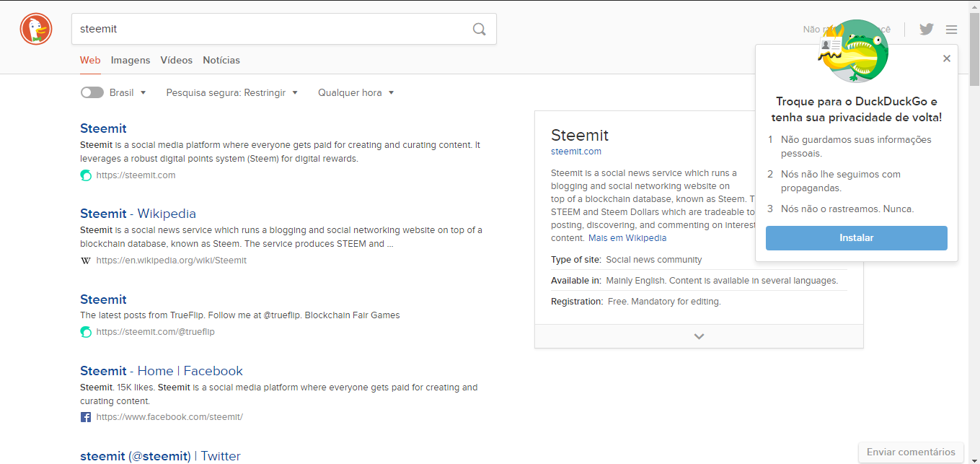Click the Steemit heading in info box

580,135
